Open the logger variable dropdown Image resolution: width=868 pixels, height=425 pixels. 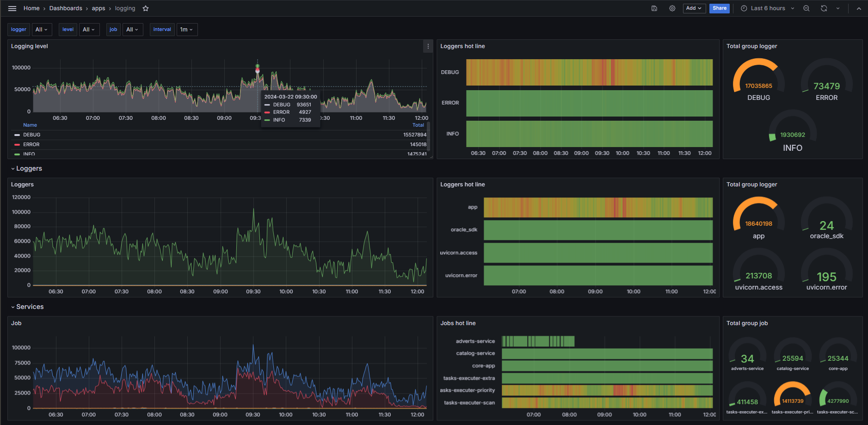coord(42,30)
